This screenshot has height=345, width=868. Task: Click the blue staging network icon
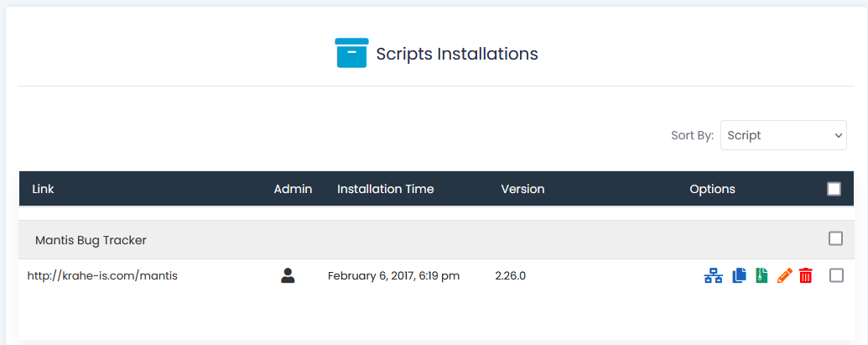713,275
